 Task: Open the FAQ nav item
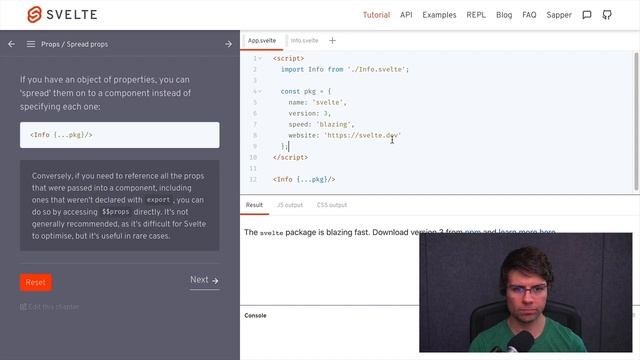click(x=529, y=15)
